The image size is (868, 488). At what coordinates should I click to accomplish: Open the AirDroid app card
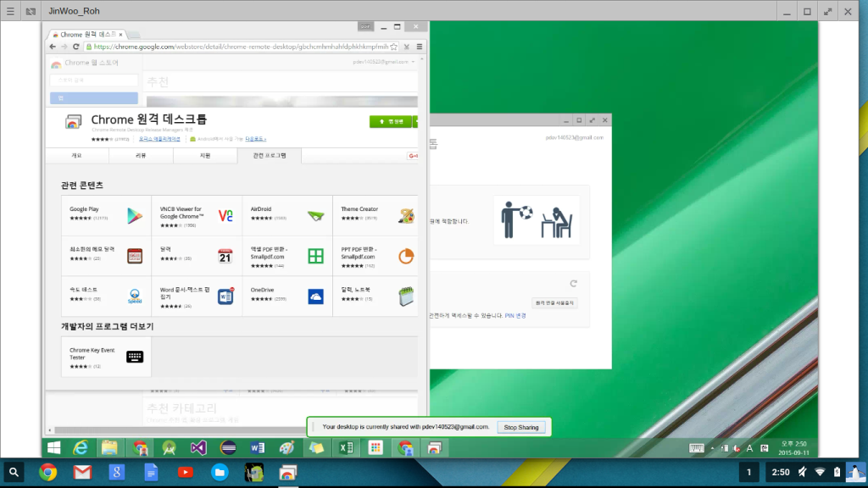coord(287,215)
